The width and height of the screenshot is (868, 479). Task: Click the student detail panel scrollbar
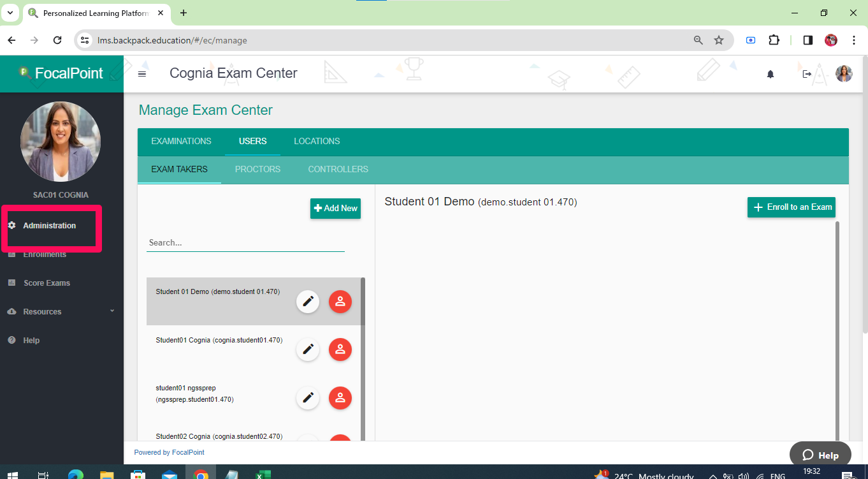tap(837, 330)
